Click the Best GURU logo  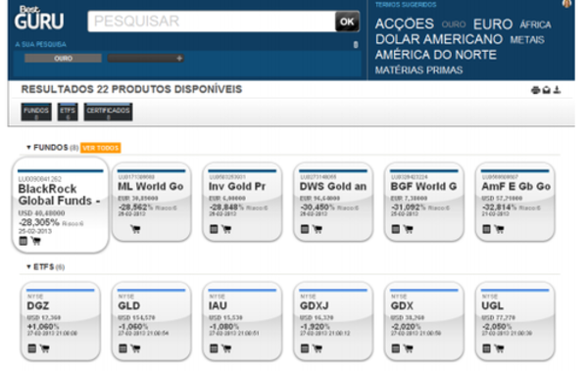[39, 18]
